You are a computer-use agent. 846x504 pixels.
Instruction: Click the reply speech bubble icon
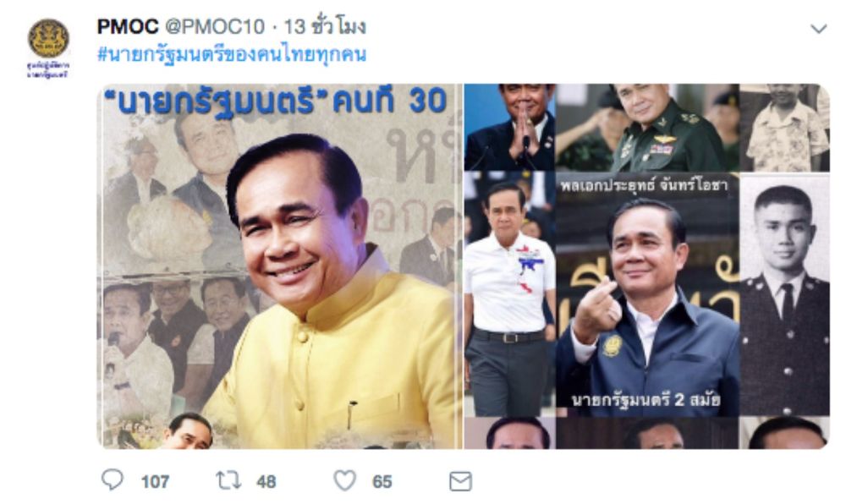click(113, 479)
